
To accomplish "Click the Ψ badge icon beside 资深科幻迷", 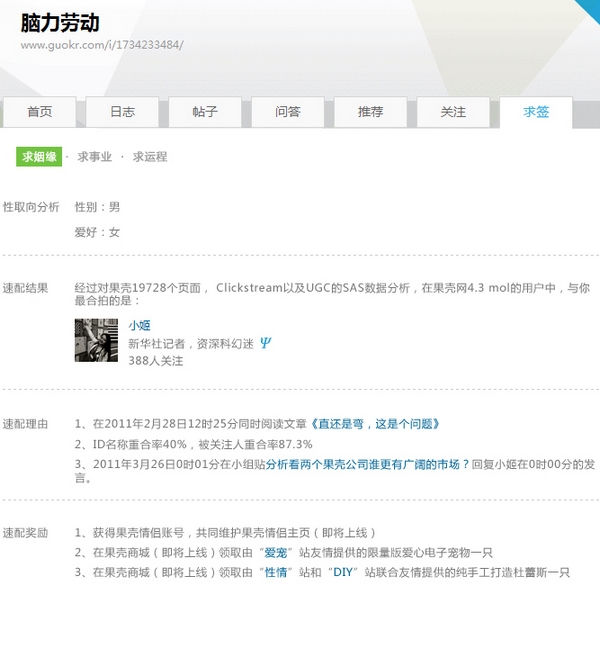I will click(265, 343).
